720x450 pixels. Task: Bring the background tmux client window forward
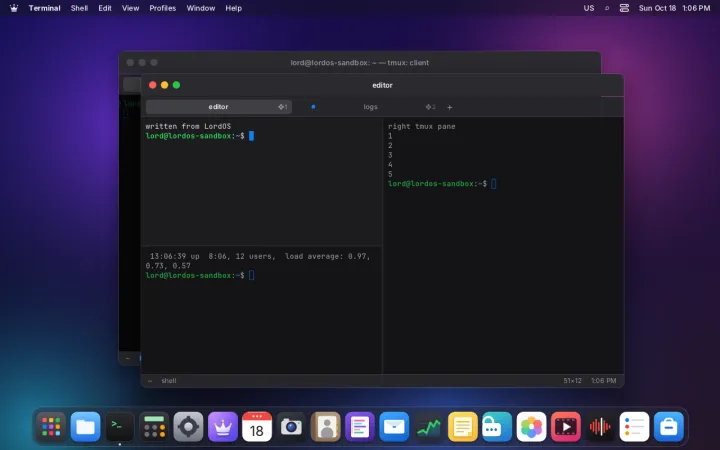point(360,62)
